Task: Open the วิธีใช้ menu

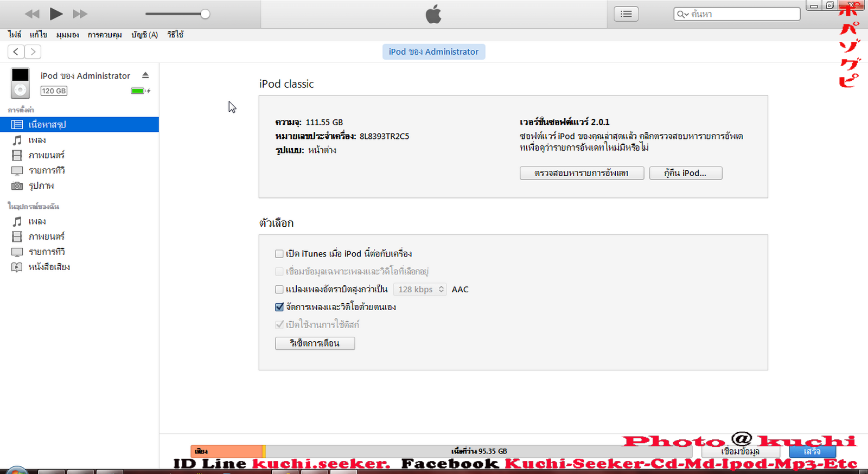Action: click(175, 35)
